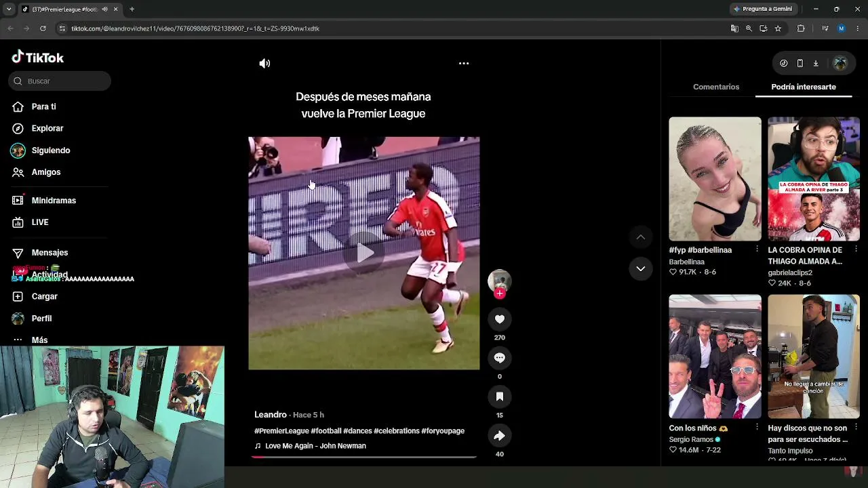Open the Chrome three-dot menu
The image size is (868, 488).
tap(858, 28)
